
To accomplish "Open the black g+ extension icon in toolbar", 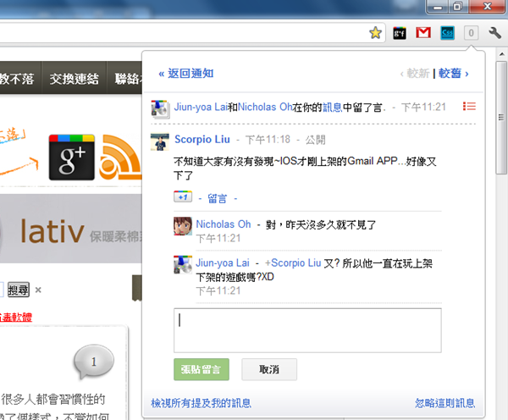I will (400, 33).
